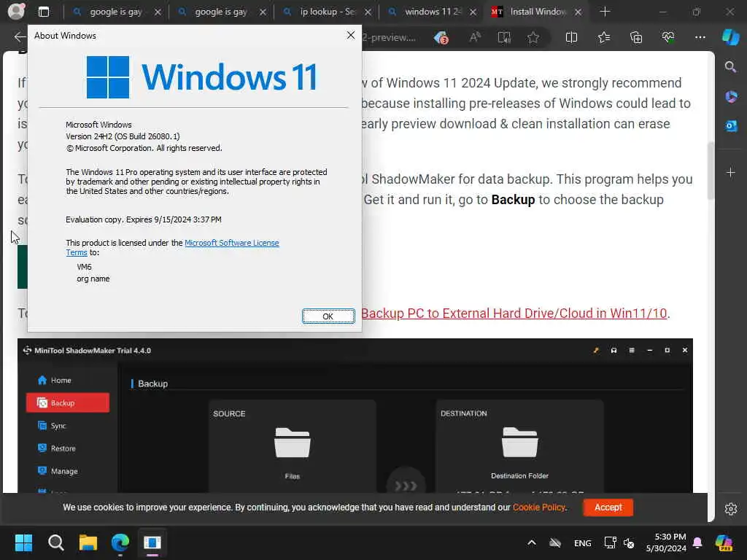Switch to 'ip lookup' tab
The height and width of the screenshot is (560, 747).
[326, 12]
